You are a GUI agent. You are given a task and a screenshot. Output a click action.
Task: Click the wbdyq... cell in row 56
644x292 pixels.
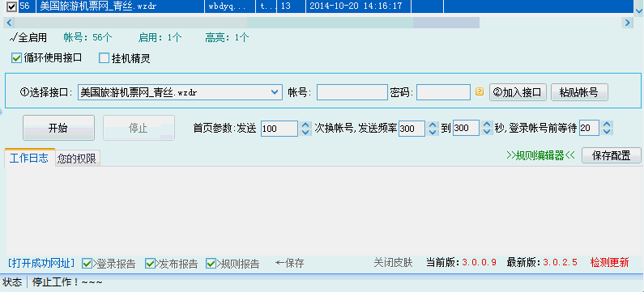pos(229,6)
